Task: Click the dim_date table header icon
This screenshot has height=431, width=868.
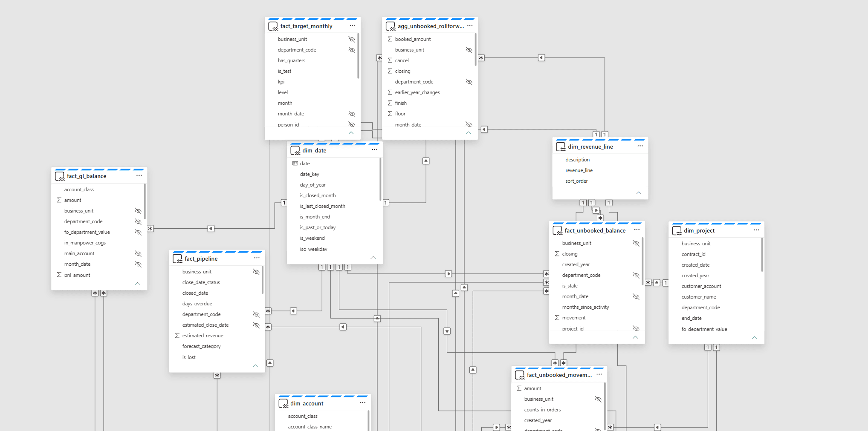Action: (295, 151)
